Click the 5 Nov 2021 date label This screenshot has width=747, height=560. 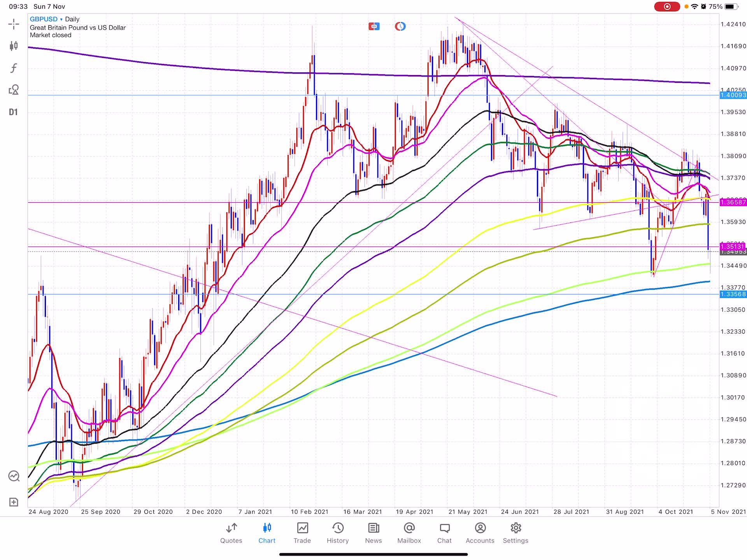(728, 512)
